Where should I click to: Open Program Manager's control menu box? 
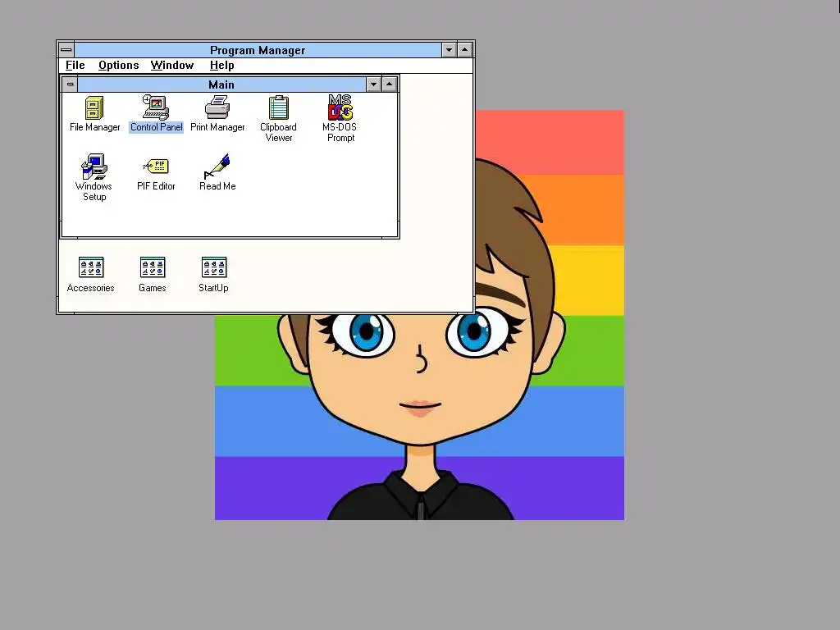[x=66, y=50]
